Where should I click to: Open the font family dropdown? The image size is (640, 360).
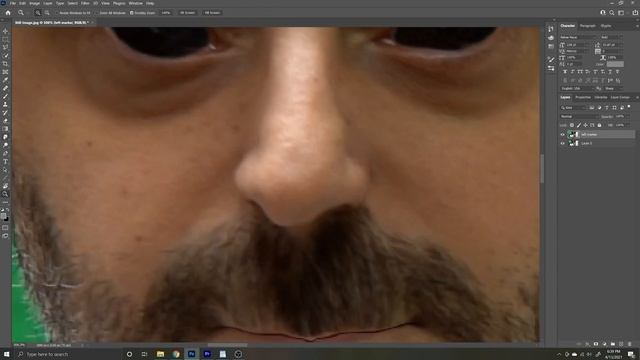[x=578, y=37]
